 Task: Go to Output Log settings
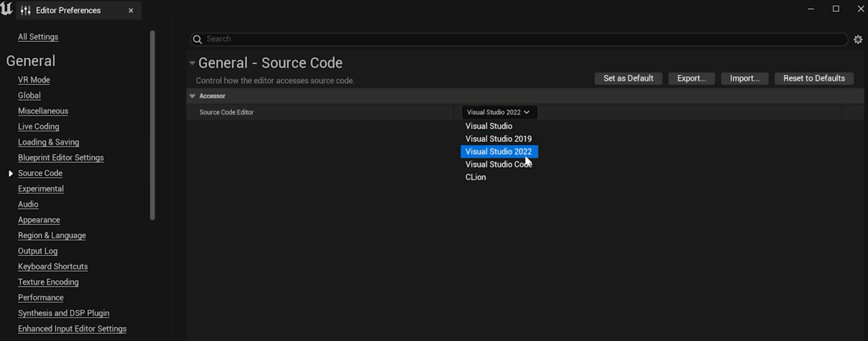click(x=38, y=251)
